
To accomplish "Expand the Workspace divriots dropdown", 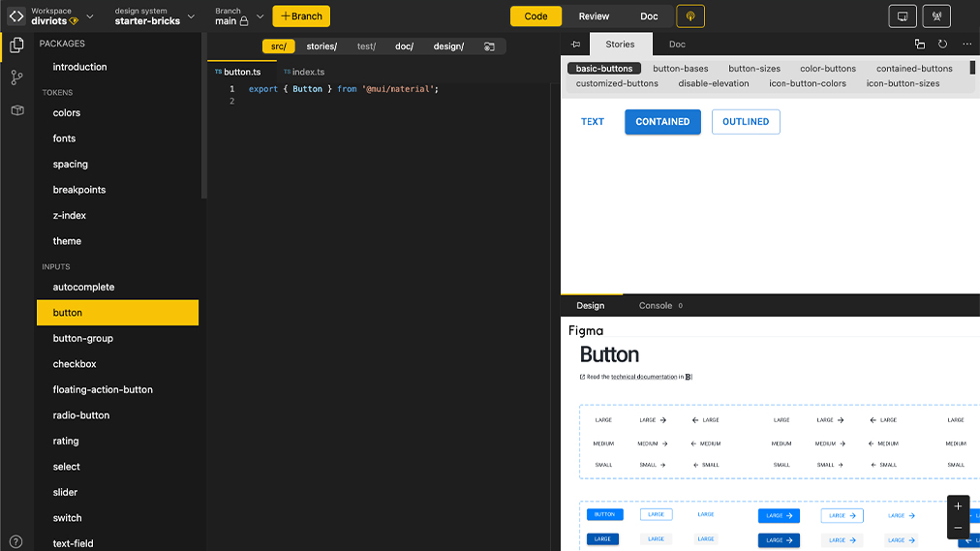I will click(90, 16).
